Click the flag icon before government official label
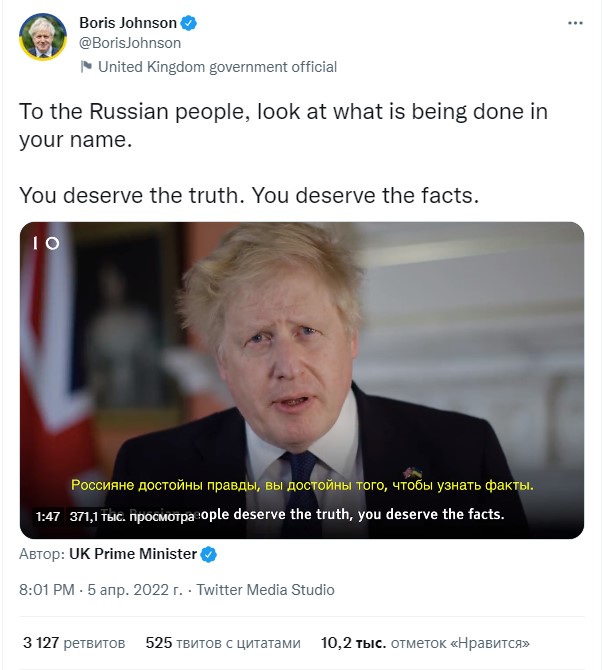The width and height of the screenshot is (602, 670). [86, 67]
